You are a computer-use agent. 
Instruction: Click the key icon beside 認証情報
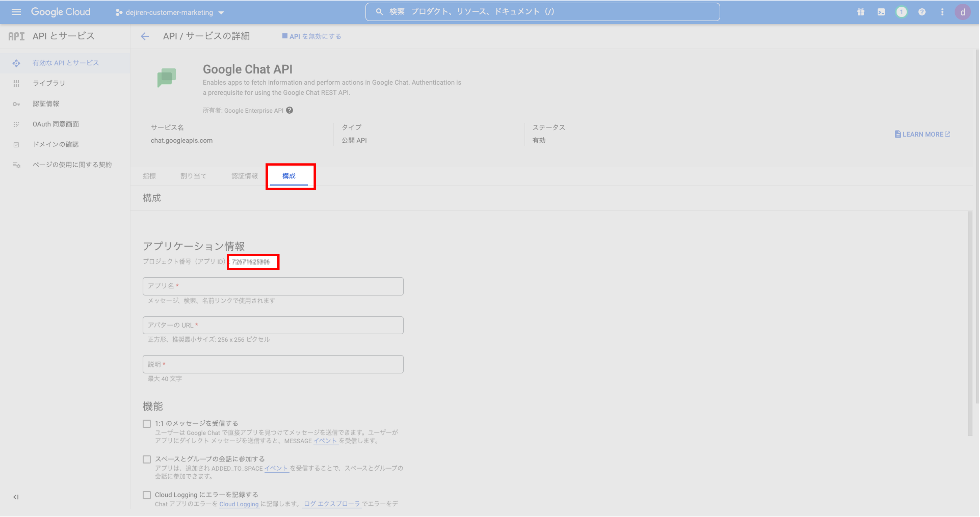click(x=16, y=104)
